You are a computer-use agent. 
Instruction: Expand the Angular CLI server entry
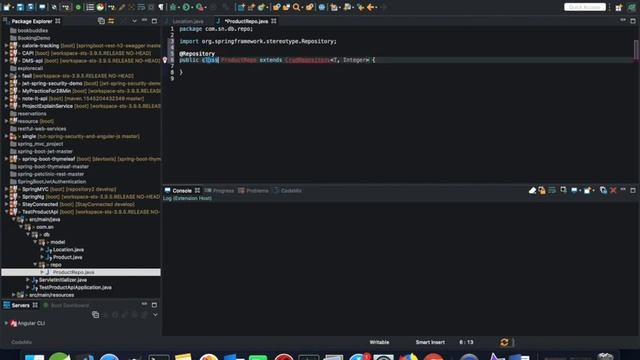[x=7, y=323]
